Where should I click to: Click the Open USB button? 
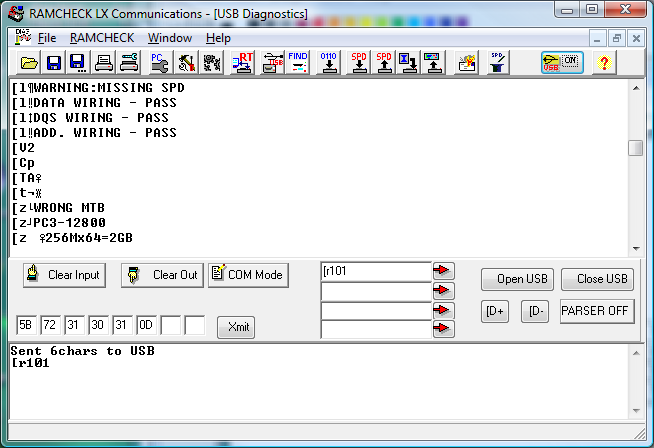coord(517,279)
